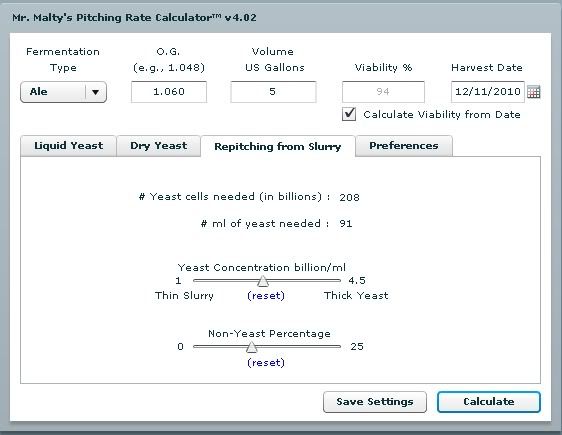
Task: Focus the O.G. input field
Action: click(169, 92)
